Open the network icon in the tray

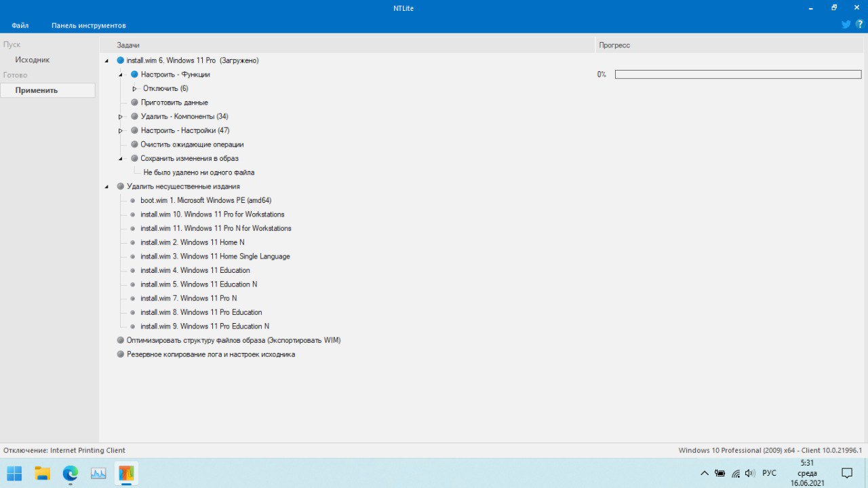click(x=735, y=473)
